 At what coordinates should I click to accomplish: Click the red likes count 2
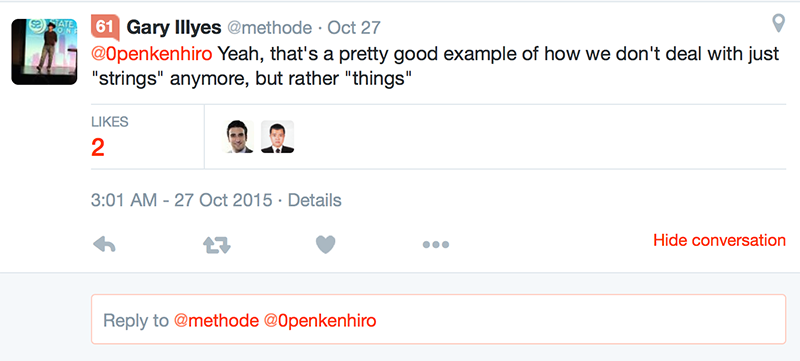(x=98, y=148)
